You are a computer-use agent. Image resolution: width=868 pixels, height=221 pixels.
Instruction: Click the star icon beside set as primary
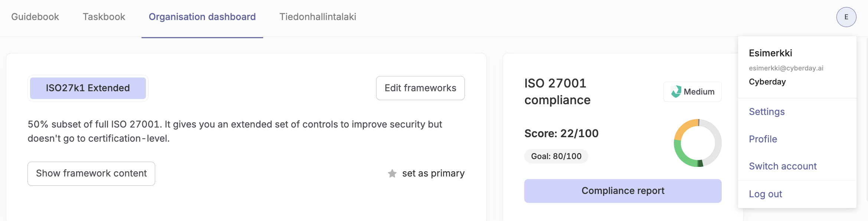click(392, 174)
